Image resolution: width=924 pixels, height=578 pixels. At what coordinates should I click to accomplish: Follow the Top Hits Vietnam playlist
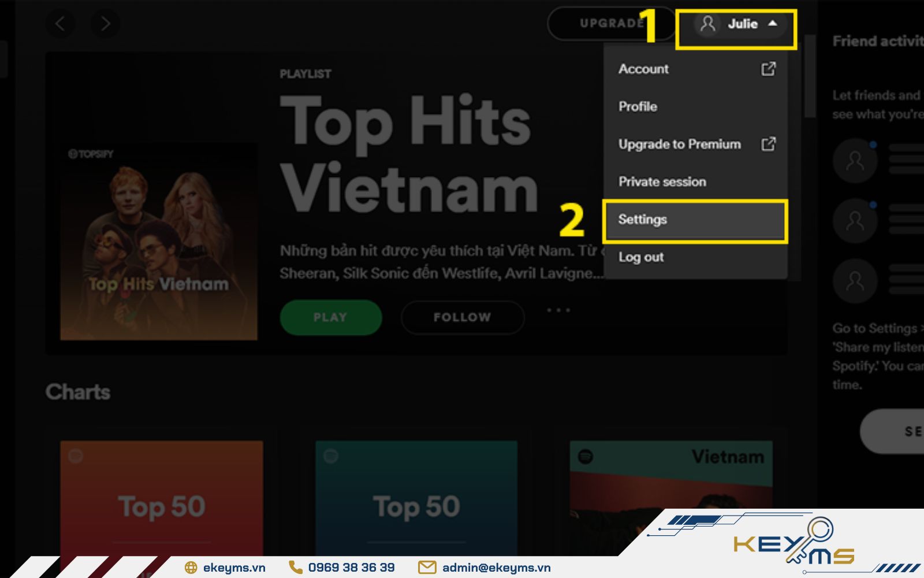(463, 317)
